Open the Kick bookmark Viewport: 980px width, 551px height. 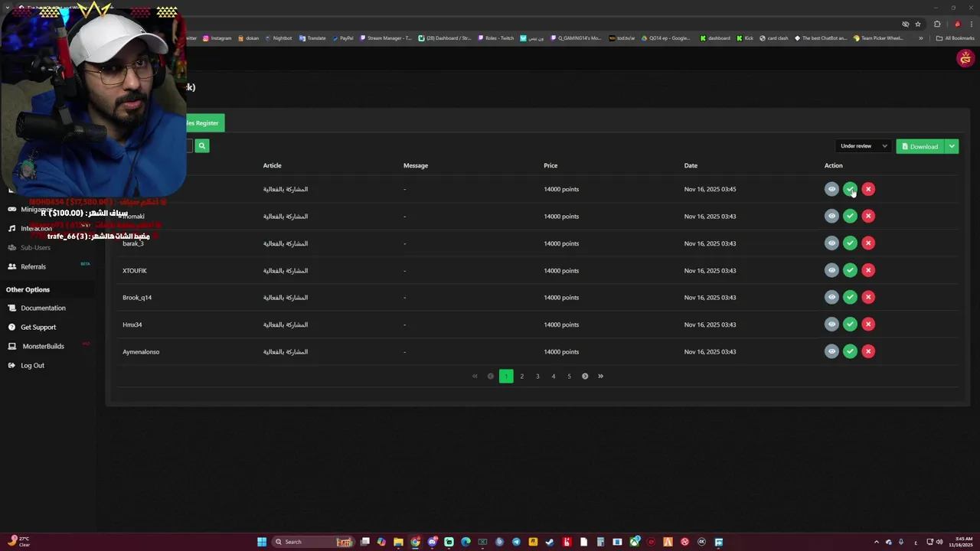(745, 37)
